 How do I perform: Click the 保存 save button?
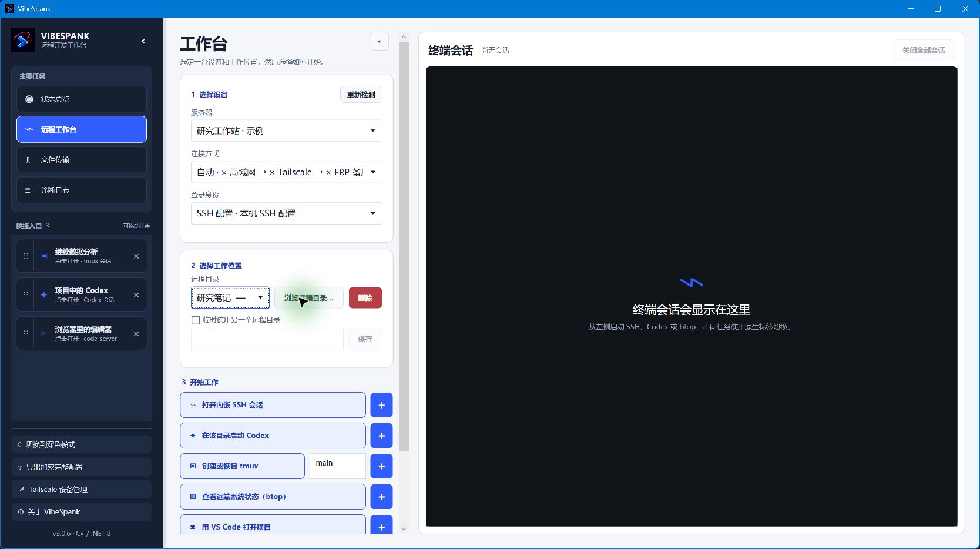click(x=365, y=339)
